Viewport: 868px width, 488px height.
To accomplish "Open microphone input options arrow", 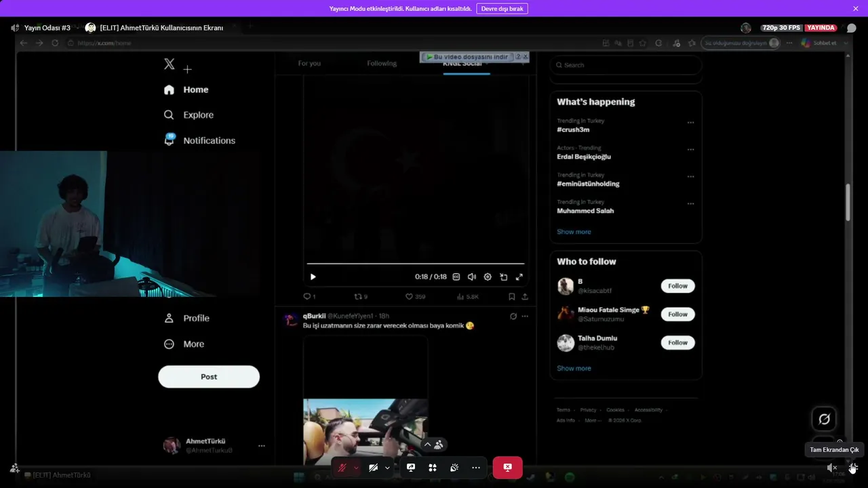I will (356, 468).
